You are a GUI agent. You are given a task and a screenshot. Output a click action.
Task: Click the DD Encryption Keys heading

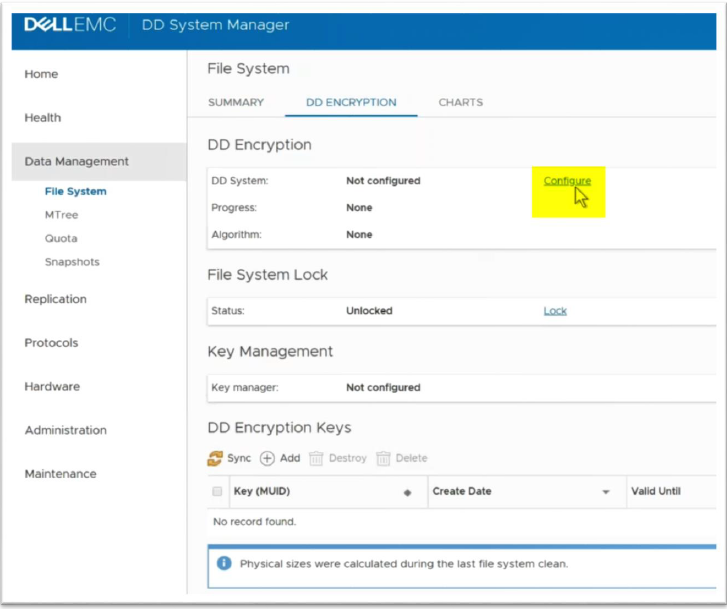click(279, 428)
